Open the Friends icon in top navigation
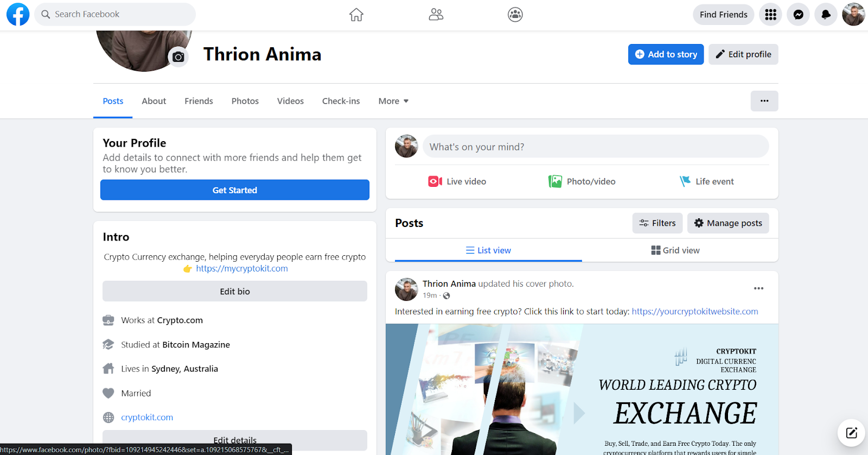 tap(436, 15)
